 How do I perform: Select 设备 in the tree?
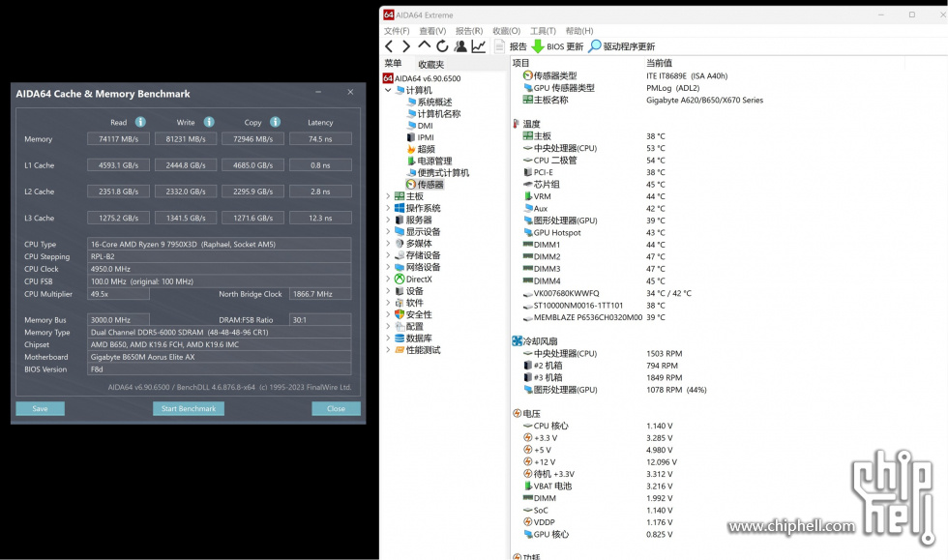point(409,291)
